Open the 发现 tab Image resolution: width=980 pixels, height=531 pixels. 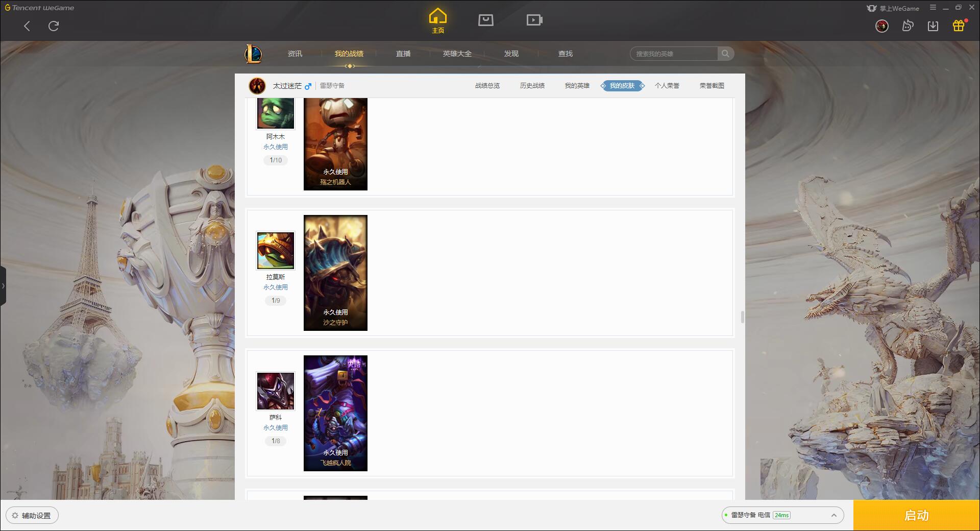(511, 54)
